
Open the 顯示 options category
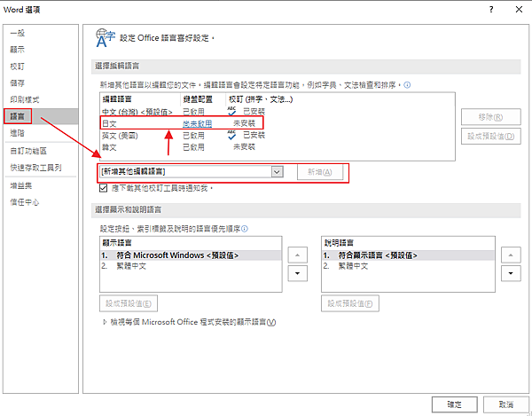coord(18,50)
